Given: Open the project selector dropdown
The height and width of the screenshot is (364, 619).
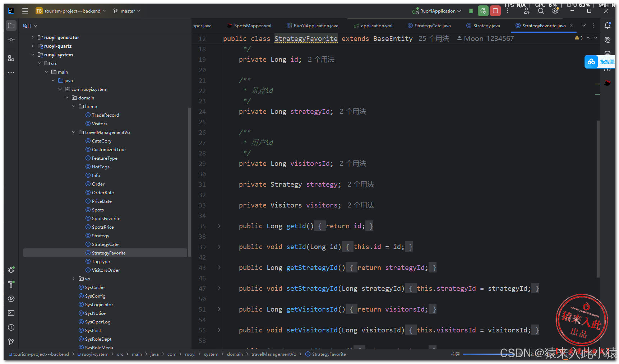Looking at the screenshot, I should click(71, 11).
